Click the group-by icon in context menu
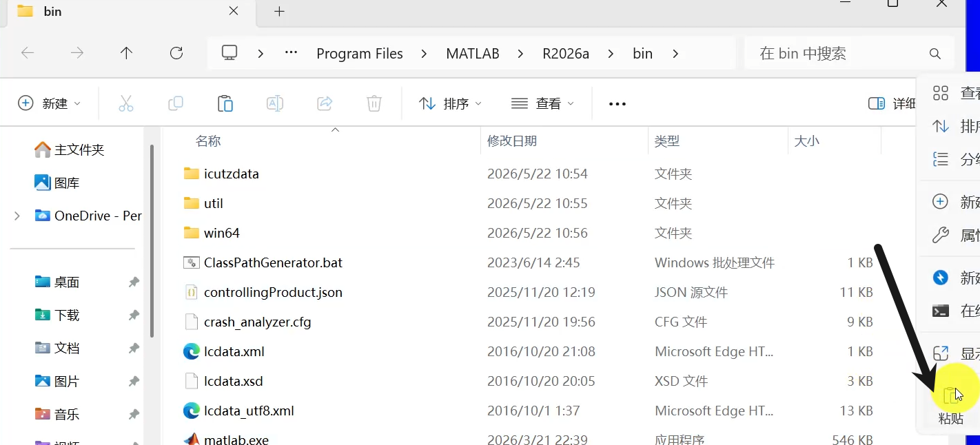 point(941,159)
